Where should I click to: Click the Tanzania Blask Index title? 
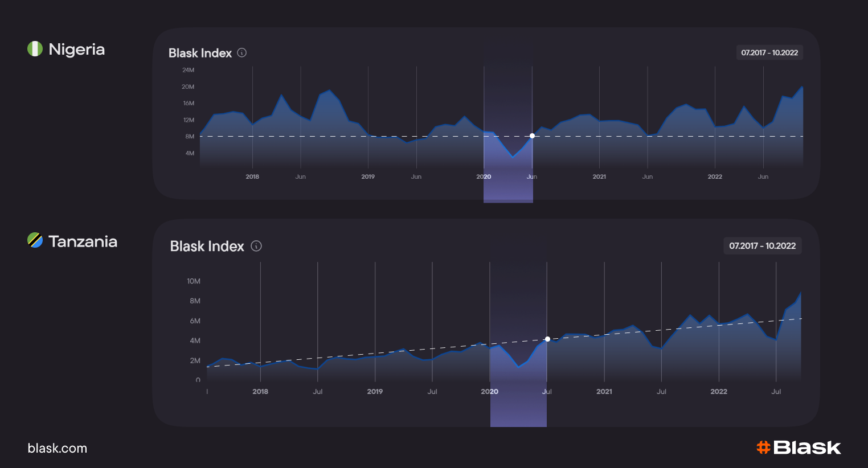pos(207,246)
